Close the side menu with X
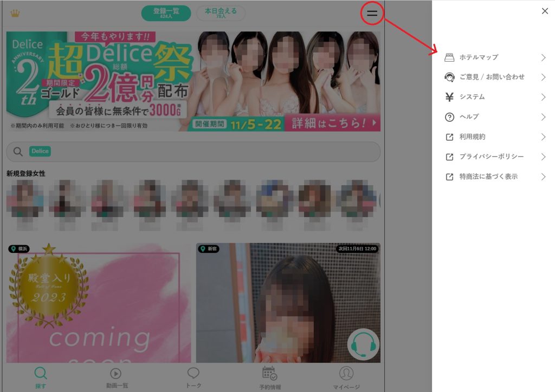Screen dimensions: 555x392 pos(545,11)
